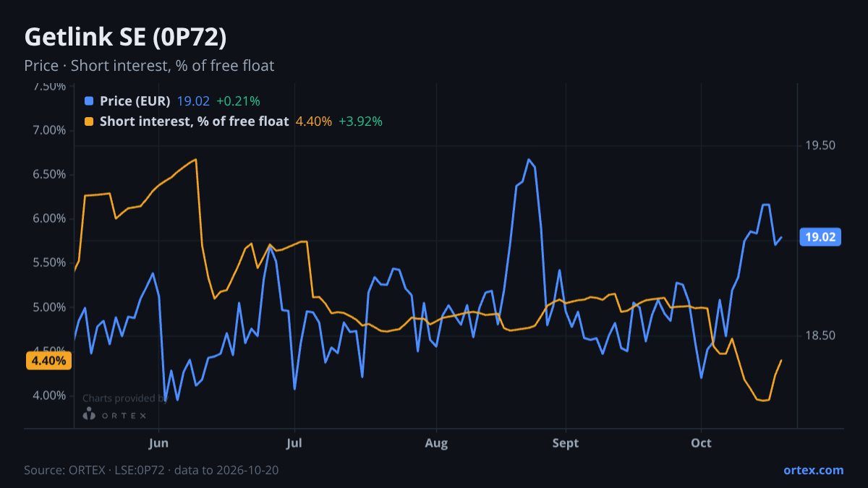Click the Jun x-axis label
This screenshot has height=488, width=868.
click(x=158, y=443)
